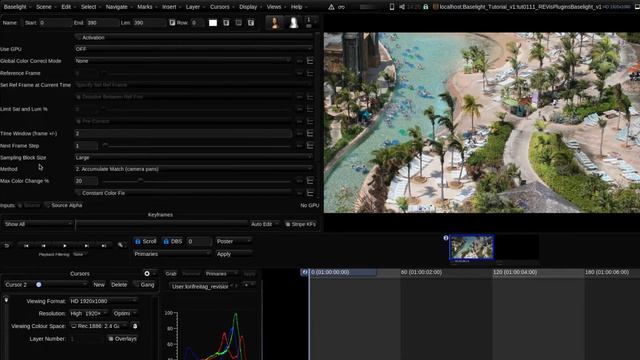Click the End frame field
The height and width of the screenshot is (360, 640).
point(102,23)
